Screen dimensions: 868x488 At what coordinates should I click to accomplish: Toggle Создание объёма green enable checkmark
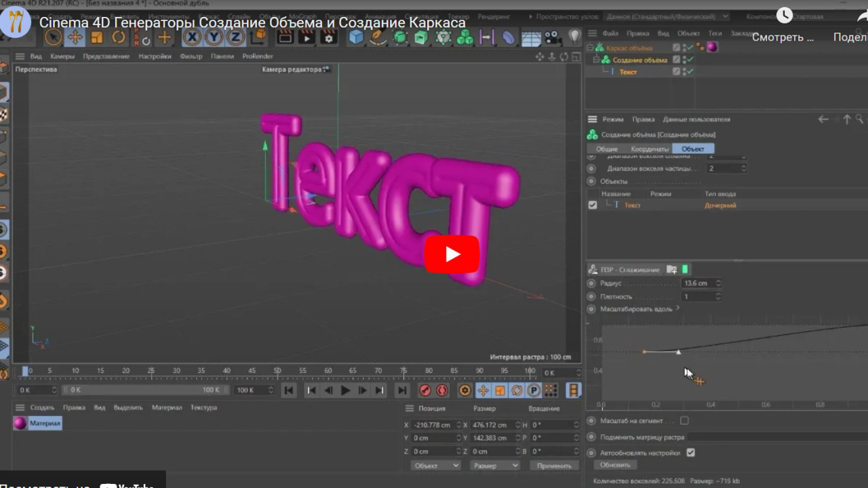(690, 60)
